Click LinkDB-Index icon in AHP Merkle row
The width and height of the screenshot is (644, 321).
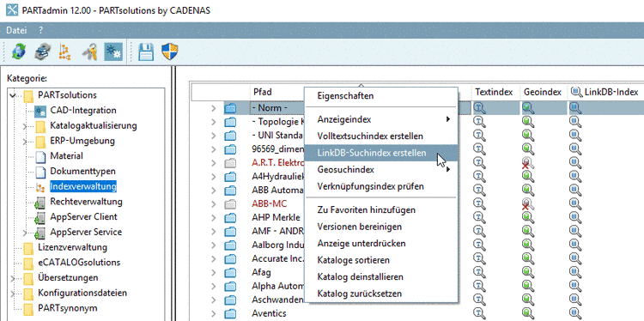575,217
